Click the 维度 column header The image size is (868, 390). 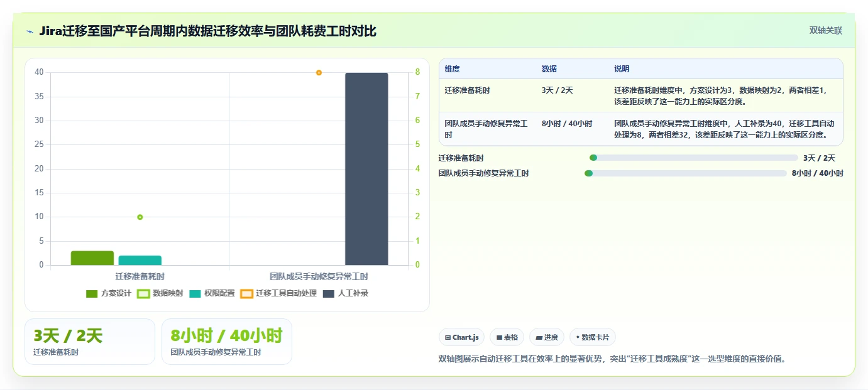pos(452,69)
